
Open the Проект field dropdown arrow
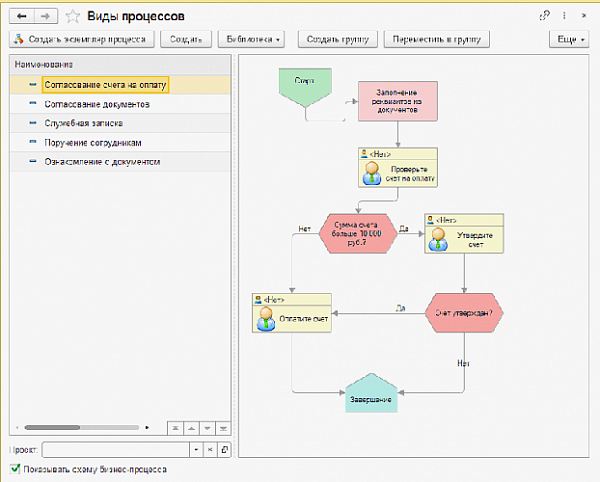click(196, 450)
